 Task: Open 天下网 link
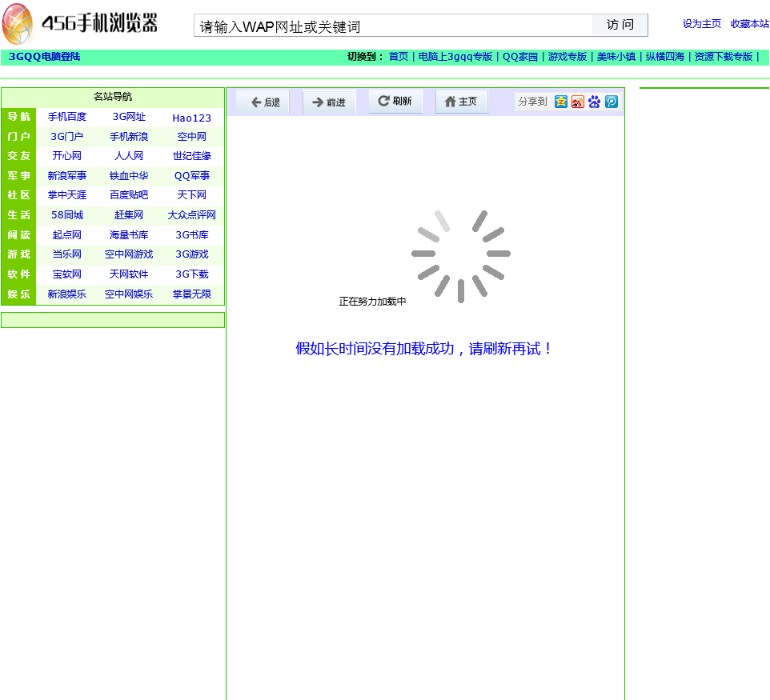pos(191,195)
